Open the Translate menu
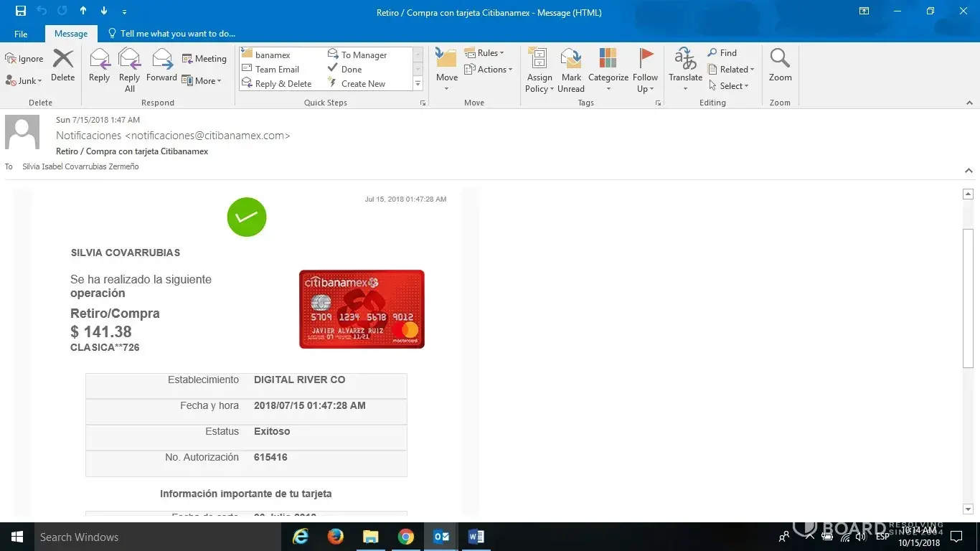Image resolution: width=980 pixels, height=551 pixels. coord(685,70)
